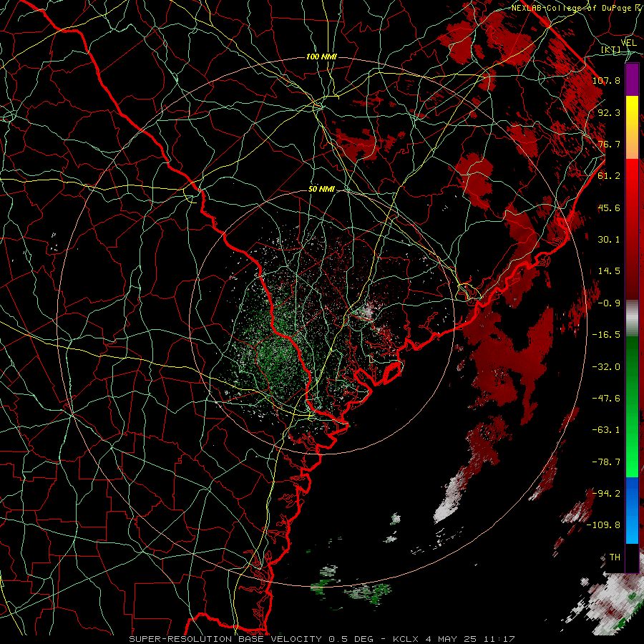The height and width of the screenshot is (644, 644).
Task: Click the -94.2 velocity scale value
Action: coord(606,494)
